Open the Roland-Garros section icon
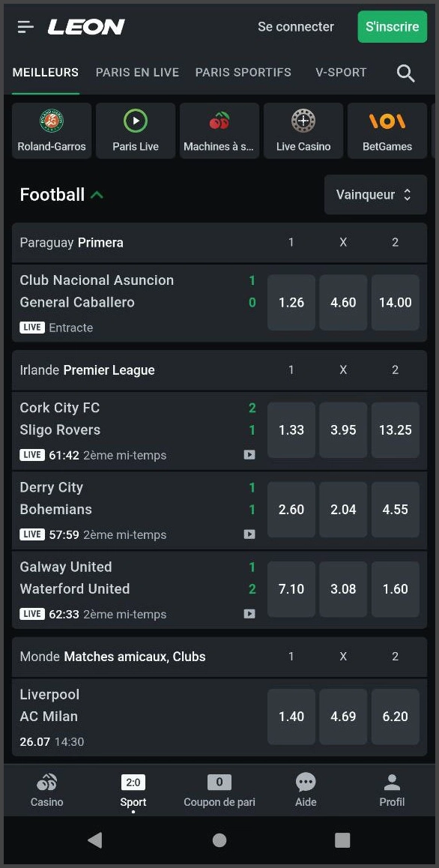Image resolution: width=439 pixels, height=868 pixels. pyautogui.click(x=51, y=120)
